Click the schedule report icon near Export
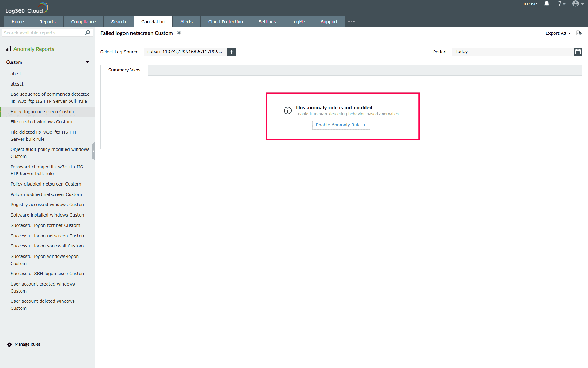 coord(579,33)
